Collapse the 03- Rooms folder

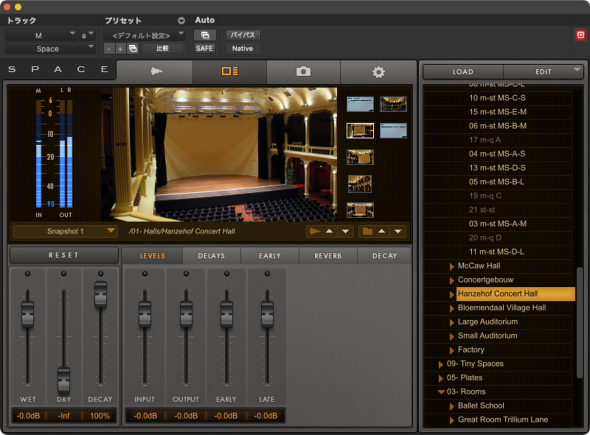[x=441, y=392]
